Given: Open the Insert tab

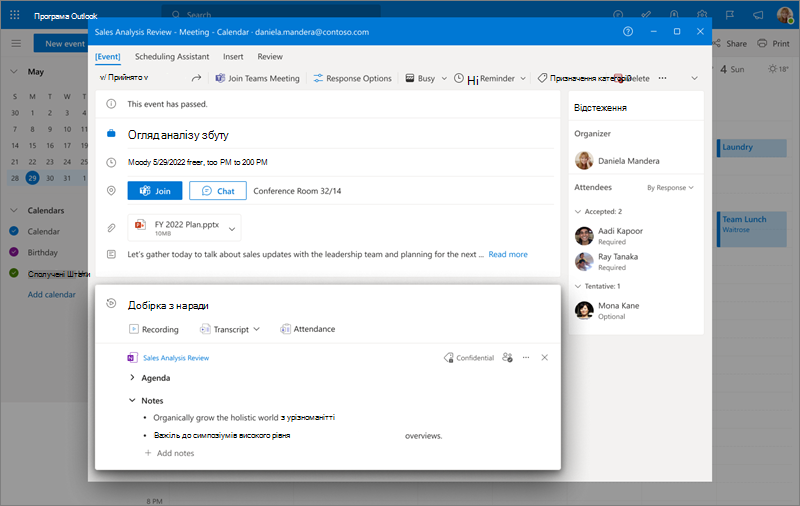Looking at the screenshot, I should click(233, 57).
